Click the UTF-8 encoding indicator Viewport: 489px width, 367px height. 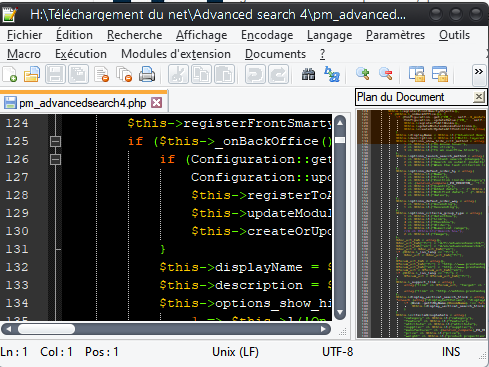pyautogui.click(x=337, y=352)
